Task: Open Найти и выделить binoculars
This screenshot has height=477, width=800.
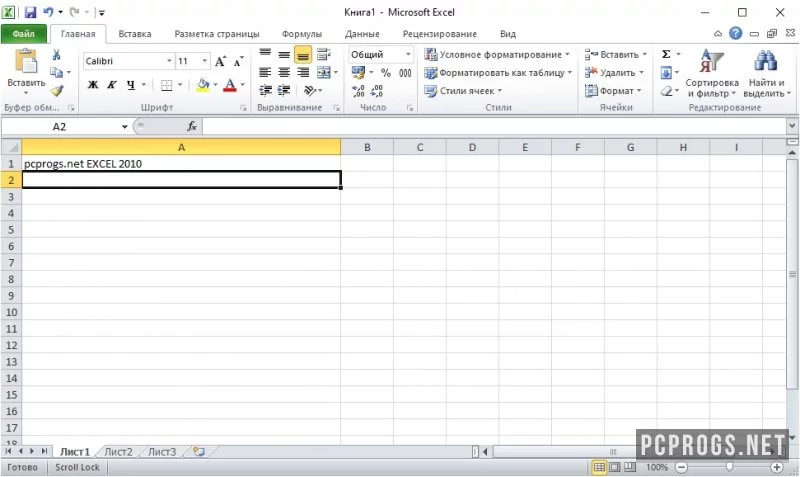Action: (x=766, y=73)
